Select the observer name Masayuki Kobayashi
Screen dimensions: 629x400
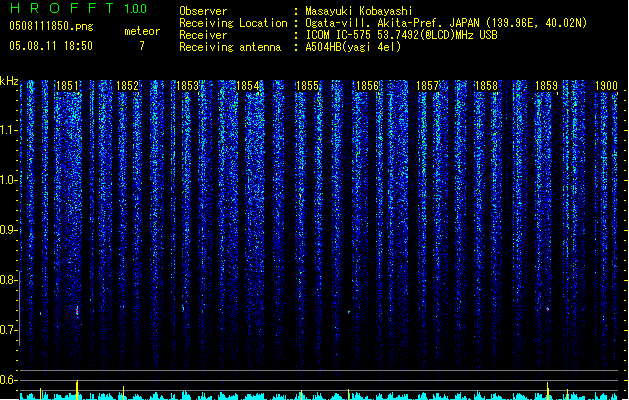click(x=359, y=11)
